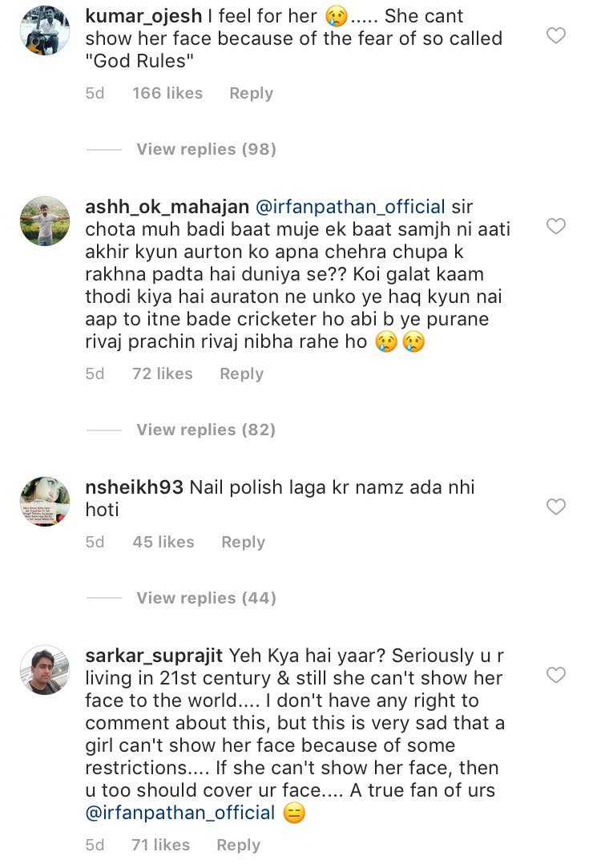View nsheikh93's profile photo
This screenshot has width=601, height=868.
click(45, 501)
